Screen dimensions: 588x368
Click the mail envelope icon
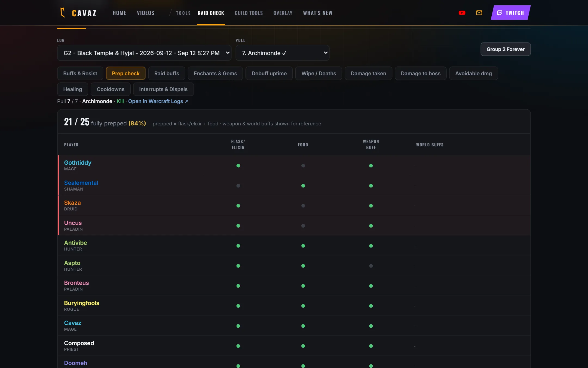click(x=479, y=13)
